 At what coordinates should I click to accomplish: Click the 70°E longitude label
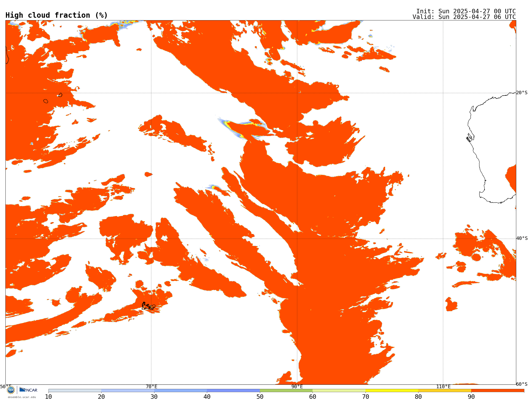(151, 386)
